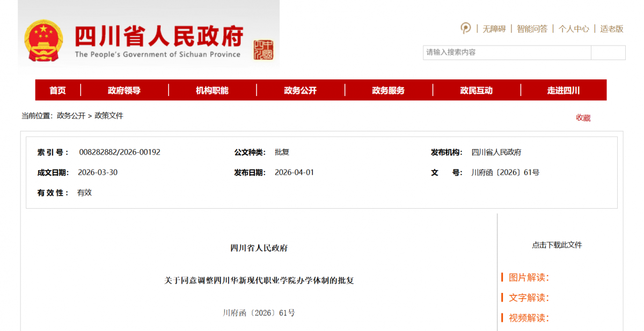Click the red 收藏 bookmark link
Viewport: 644px width, 331px height.
[583, 117]
